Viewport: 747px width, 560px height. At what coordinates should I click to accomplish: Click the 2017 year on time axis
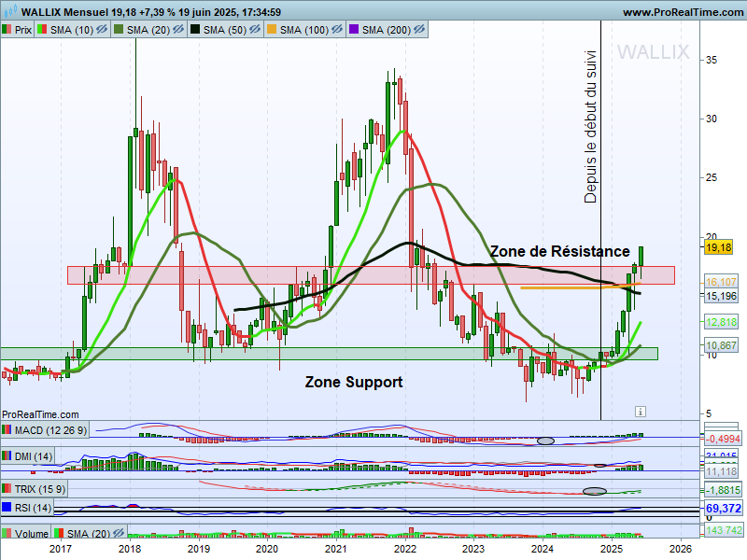pyautogui.click(x=61, y=549)
